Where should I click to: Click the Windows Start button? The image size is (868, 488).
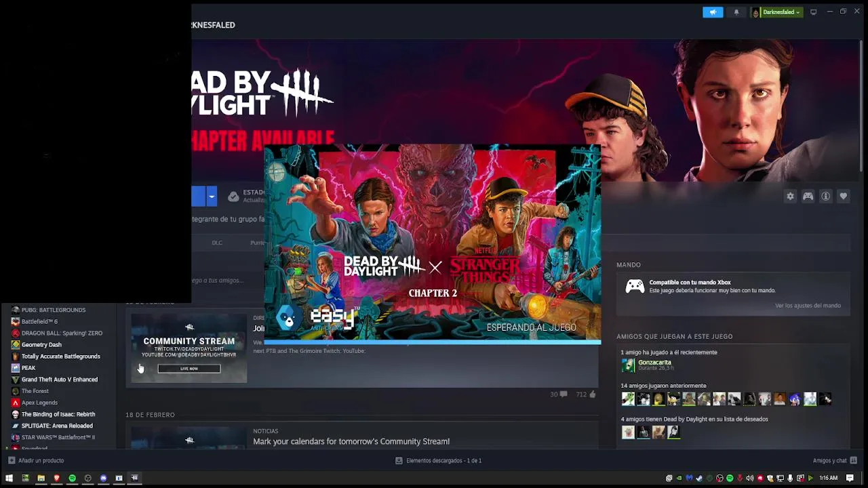[x=9, y=478]
